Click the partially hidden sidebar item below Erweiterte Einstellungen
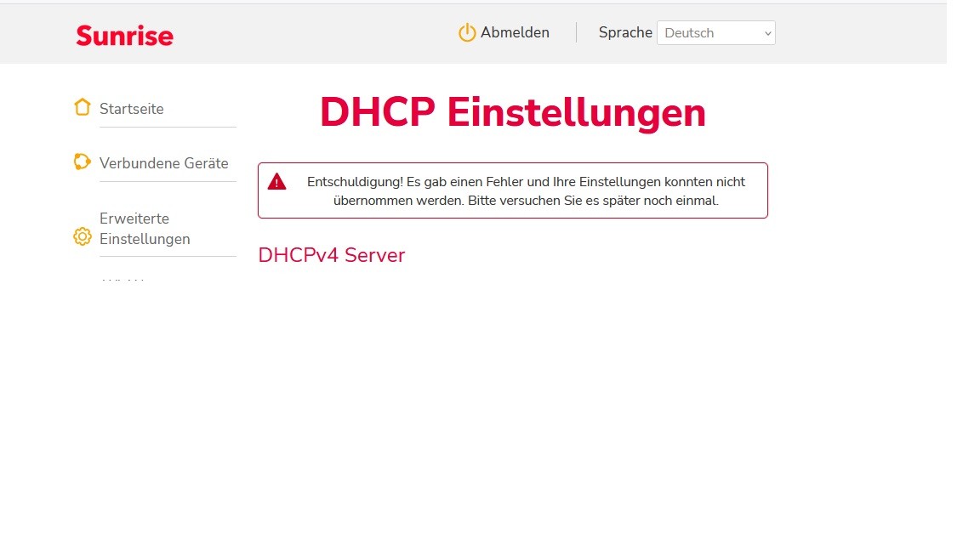Viewport: 980px width, 551px height. pos(123,281)
